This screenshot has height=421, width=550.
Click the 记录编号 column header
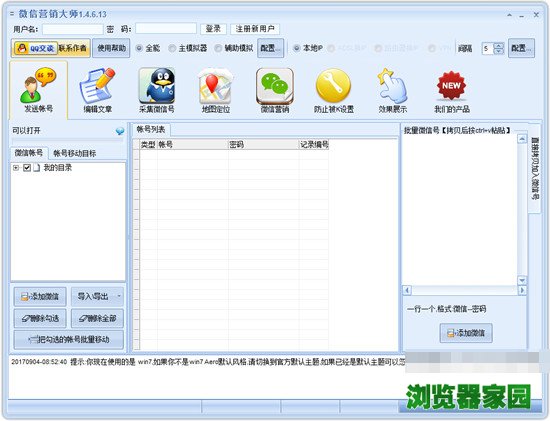pos(314,145)
